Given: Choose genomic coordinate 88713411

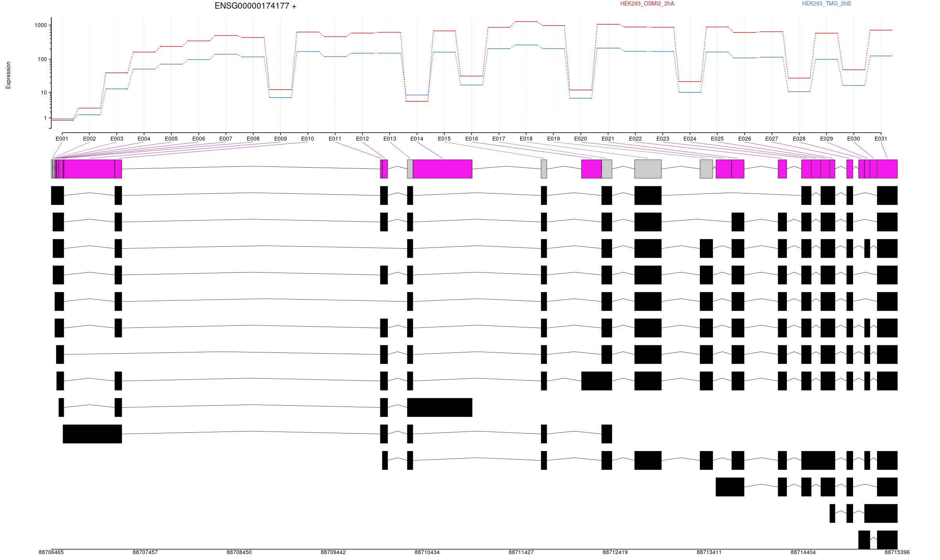Looking at the screenshot, I should [x=709, y=552].
